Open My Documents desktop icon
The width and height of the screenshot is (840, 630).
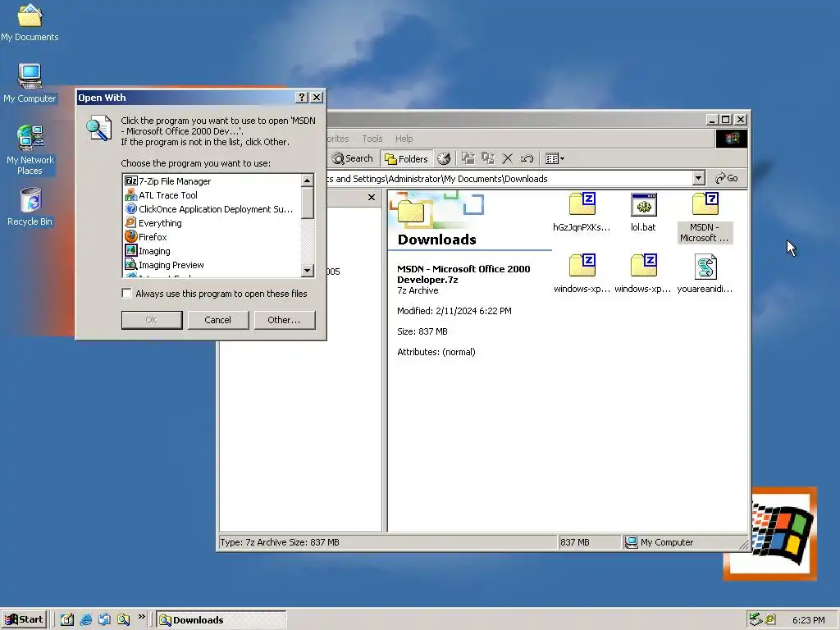tap(30, 23)
